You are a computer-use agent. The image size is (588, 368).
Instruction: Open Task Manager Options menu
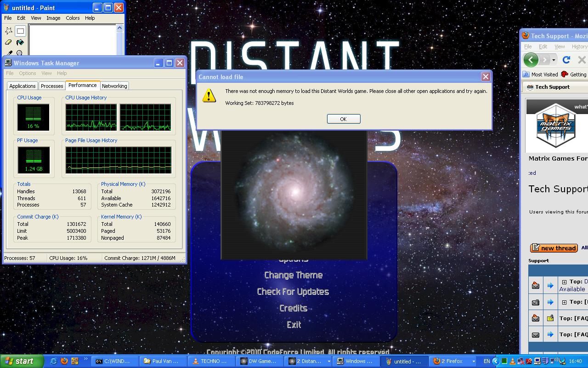click(28, 73)
